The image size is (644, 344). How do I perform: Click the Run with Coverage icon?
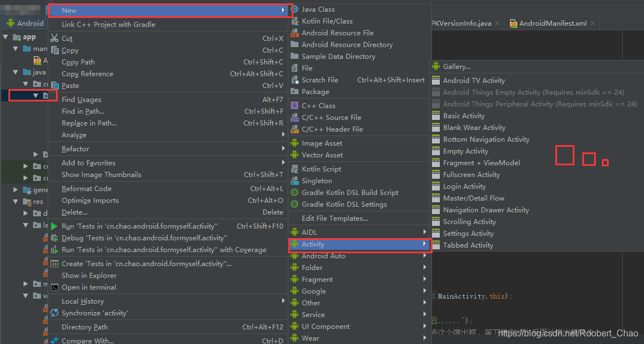(x=54, y=250)
